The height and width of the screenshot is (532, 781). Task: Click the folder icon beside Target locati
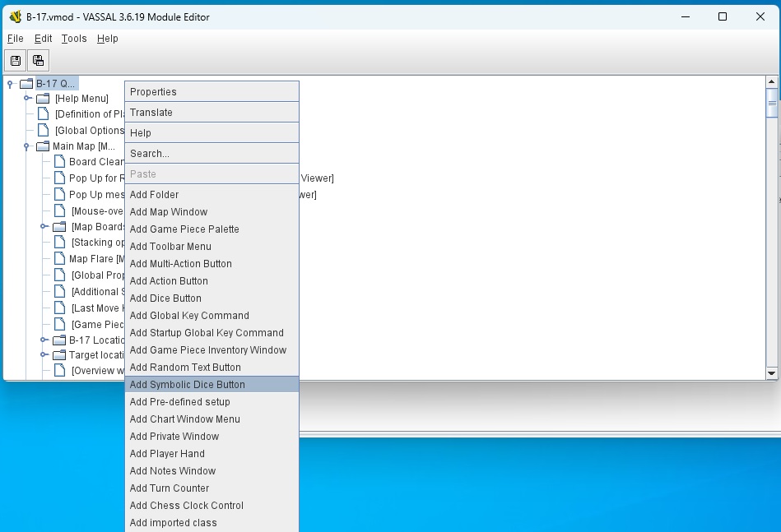point(60,355)
